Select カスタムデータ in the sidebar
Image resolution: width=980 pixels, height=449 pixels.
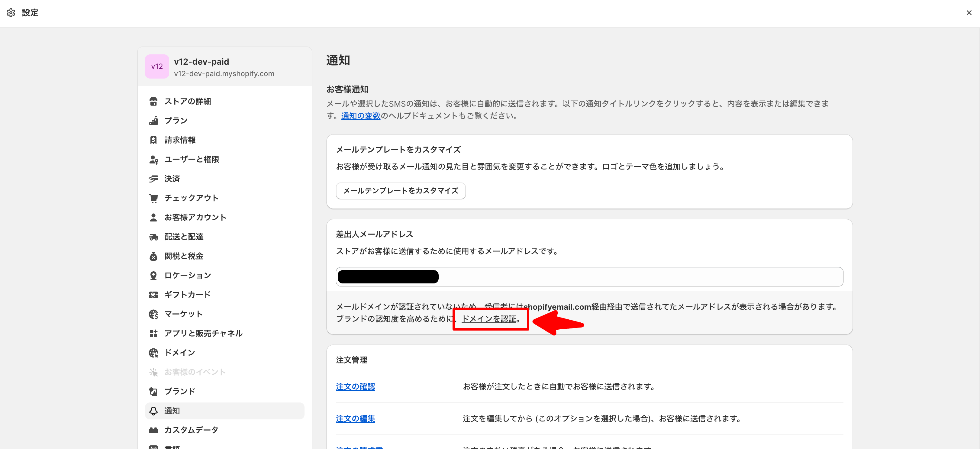coord(191,430)
